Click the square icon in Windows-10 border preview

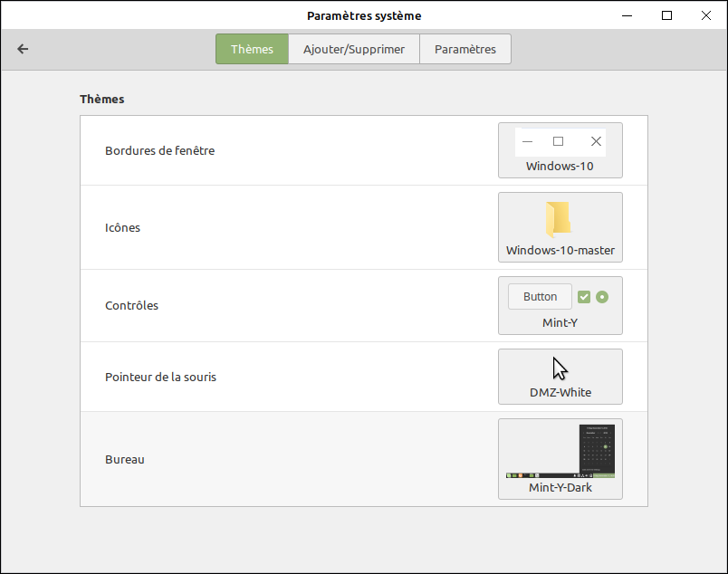tap(559, 141)
